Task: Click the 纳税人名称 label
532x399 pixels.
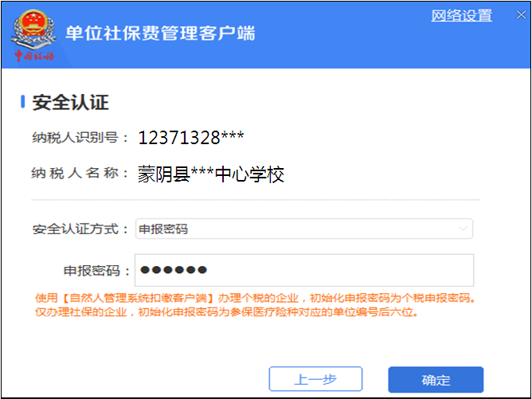Action: tap(80, 174)
